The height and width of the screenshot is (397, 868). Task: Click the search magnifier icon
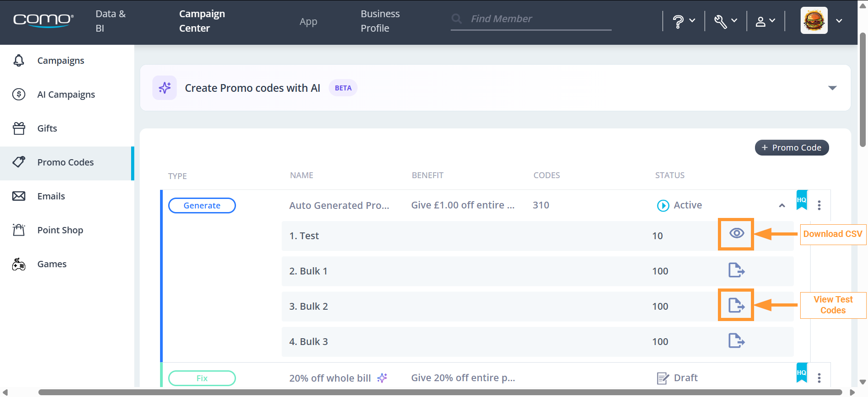pos(457,19)
